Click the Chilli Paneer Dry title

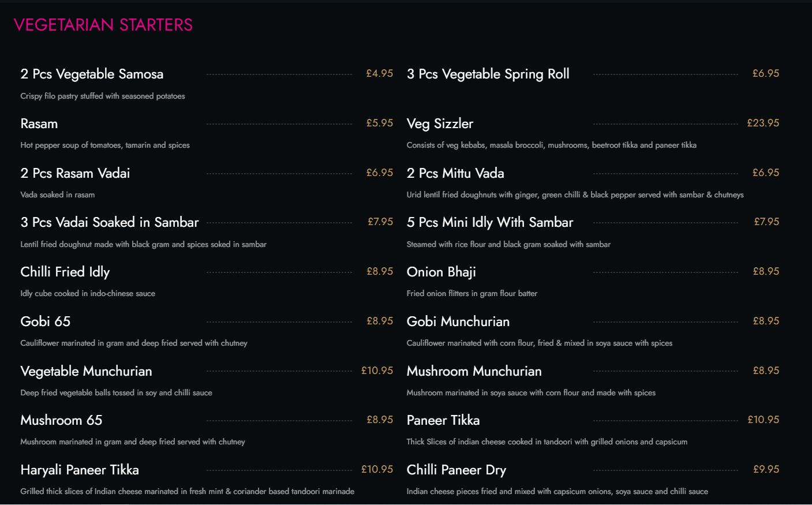point(456,470)
